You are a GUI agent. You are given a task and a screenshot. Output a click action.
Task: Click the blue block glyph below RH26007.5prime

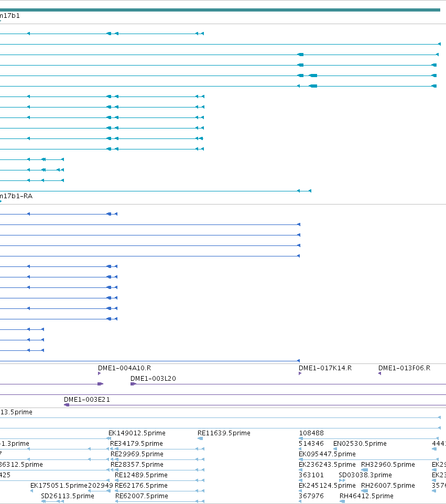pos(364,491)
